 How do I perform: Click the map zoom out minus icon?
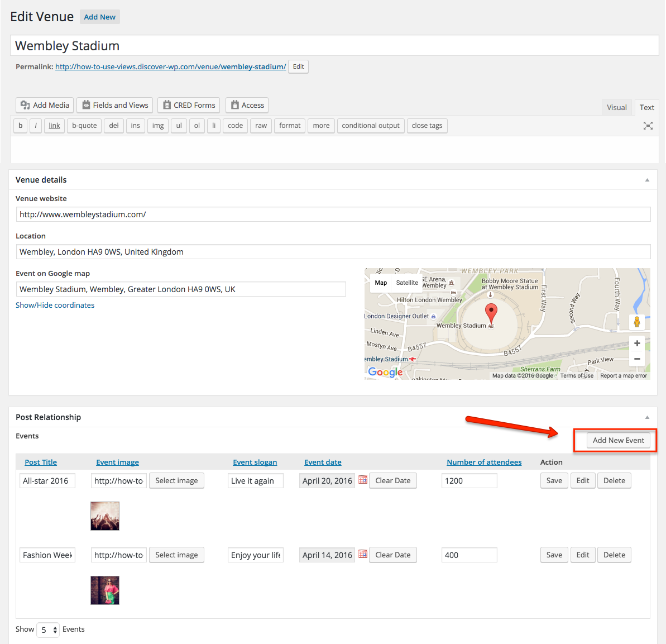pyautogui.click(x=637, y=359)
